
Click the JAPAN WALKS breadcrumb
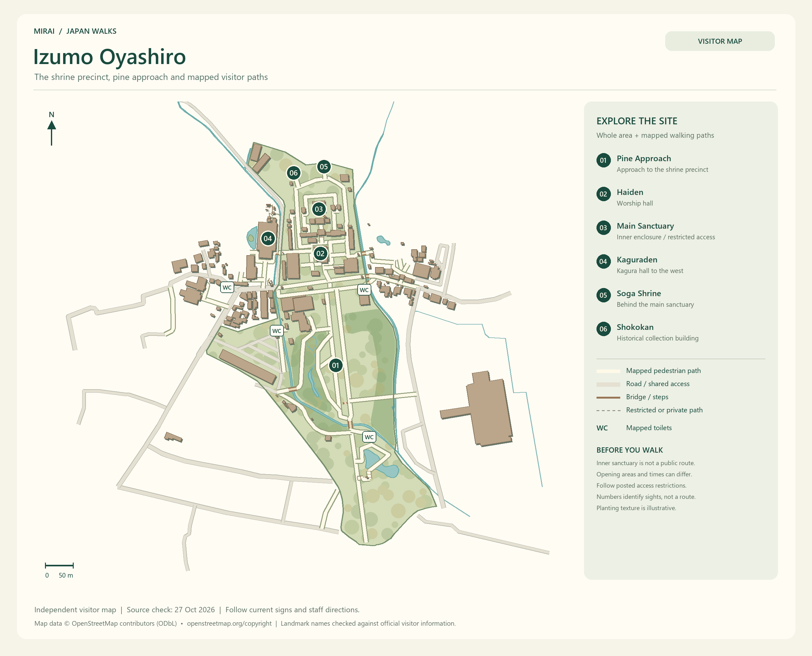coord(92,31)
